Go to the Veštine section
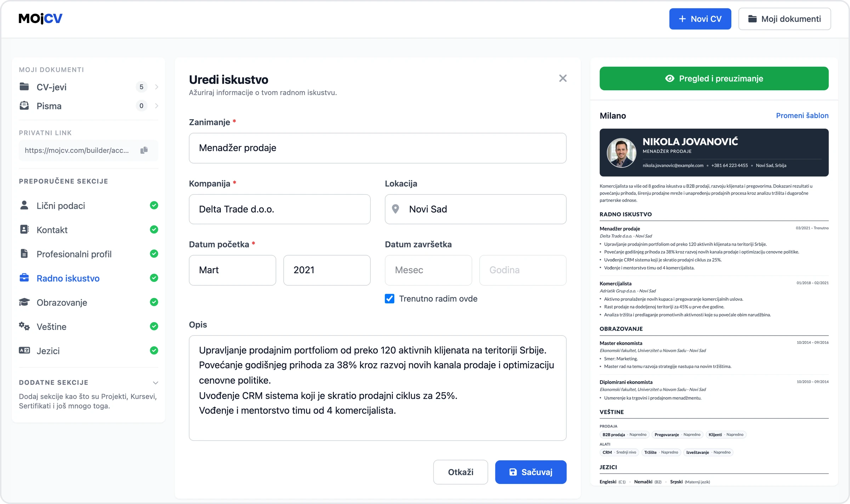The width and height of the screenshot is (850, 504). tap(89, 326)
